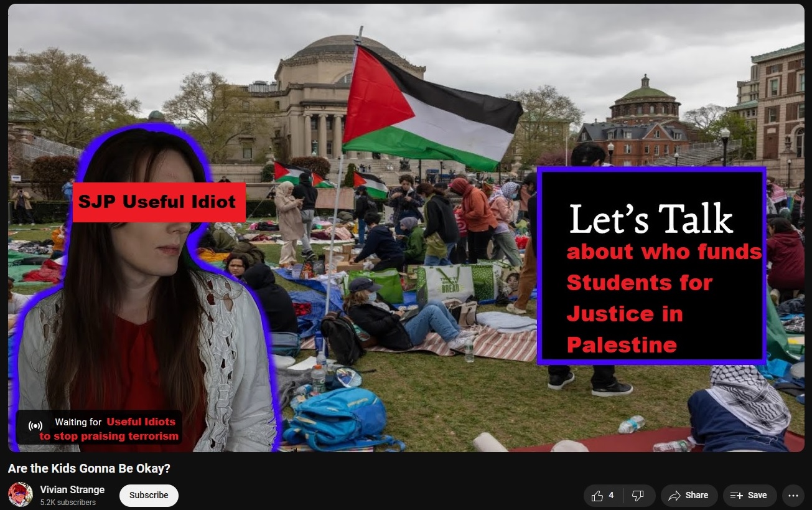Viewport: 812px width, 510px height.
Task: Share the video
Action: [689, 496]
